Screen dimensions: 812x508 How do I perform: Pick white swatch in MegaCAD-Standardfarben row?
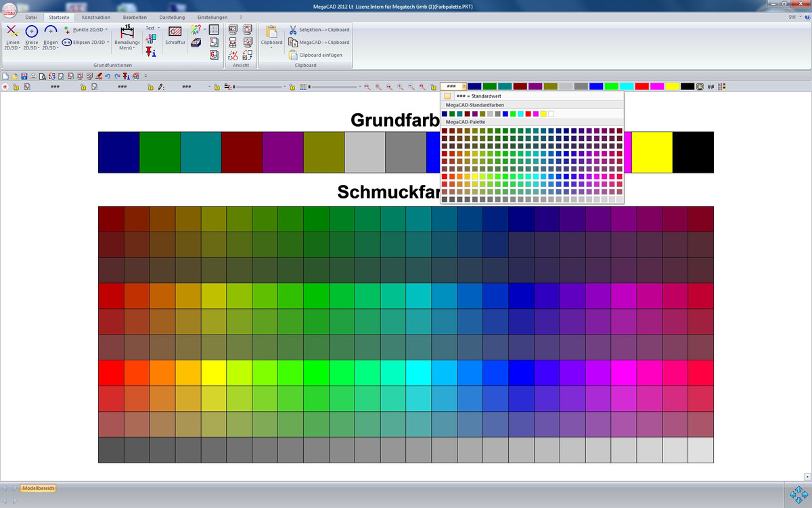point(551,114)
